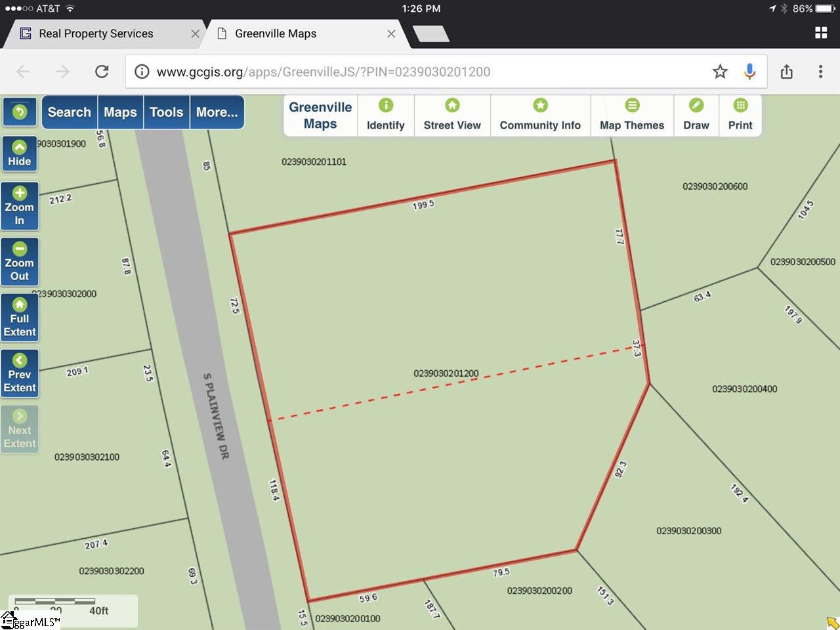Open the Maps menu
The image size is (840, 630).
click(120, 112)
